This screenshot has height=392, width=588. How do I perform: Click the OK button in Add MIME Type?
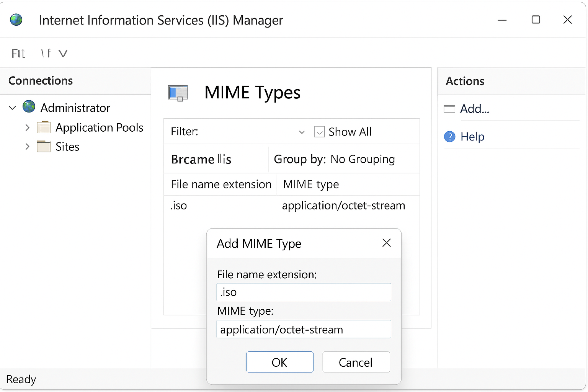click(280, 362)
